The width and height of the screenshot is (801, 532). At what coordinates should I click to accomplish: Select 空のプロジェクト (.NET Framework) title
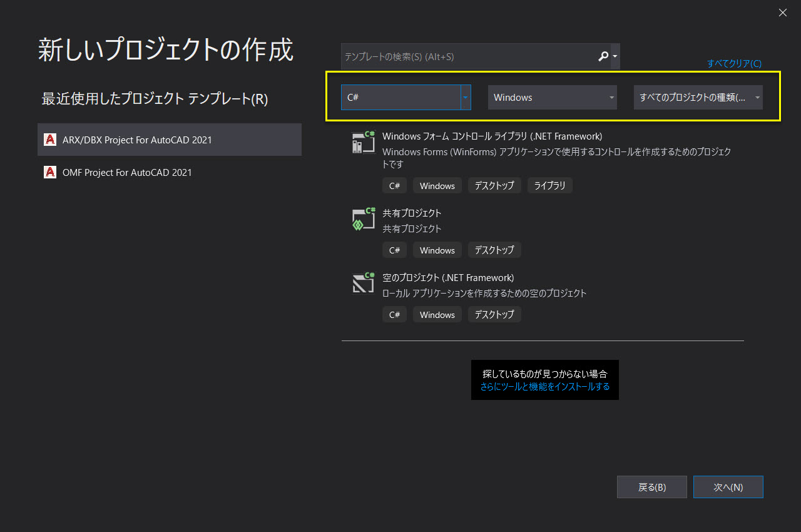tap(448, 277)
